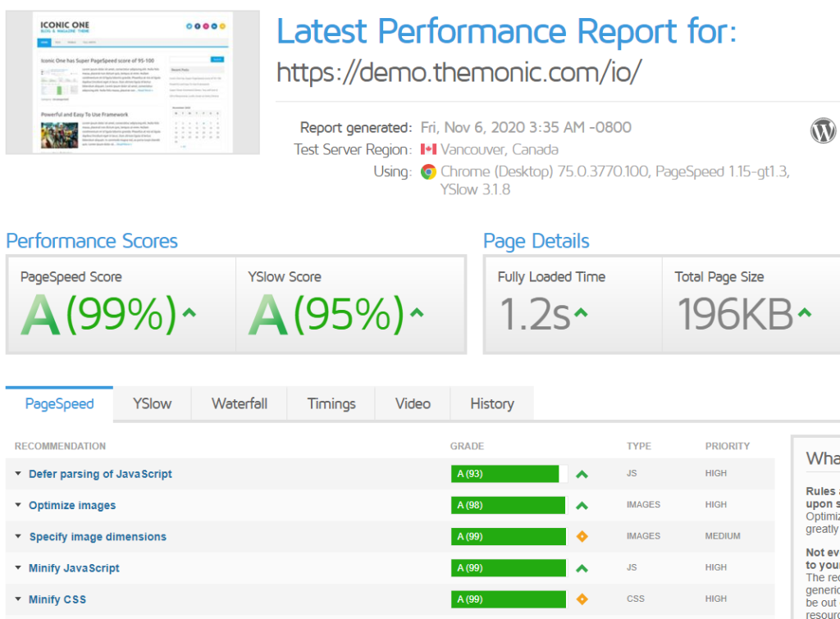Click the demo.themonic.com/io URL heading
Viewport: 840px width, 619px height.
(459, 72)
